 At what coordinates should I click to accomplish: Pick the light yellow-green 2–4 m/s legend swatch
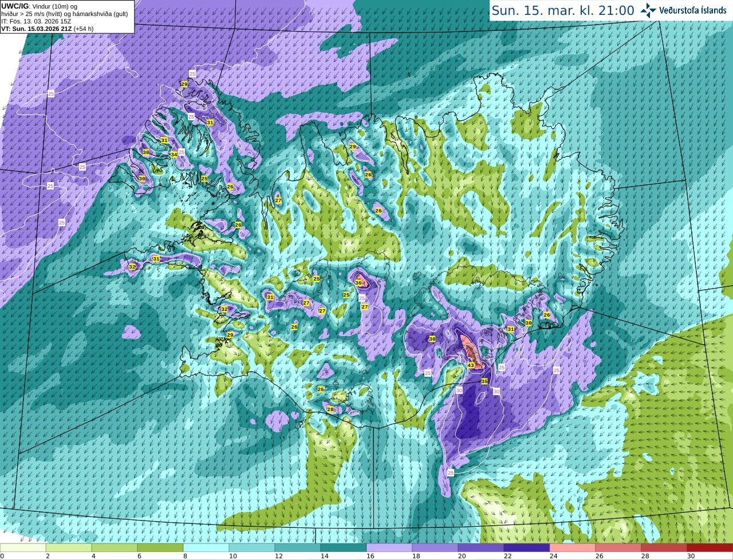click(69, 548)
